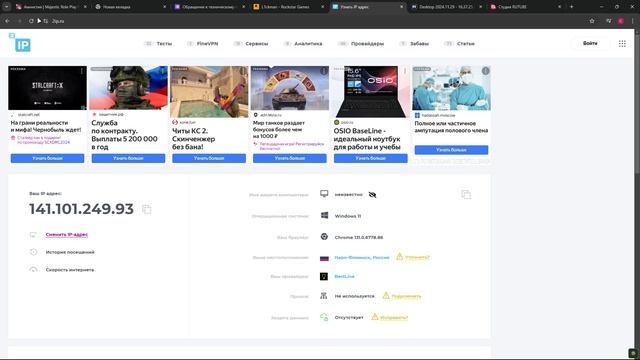Open the Stalcraft X ad thumbnail

[x=47, y=88]
